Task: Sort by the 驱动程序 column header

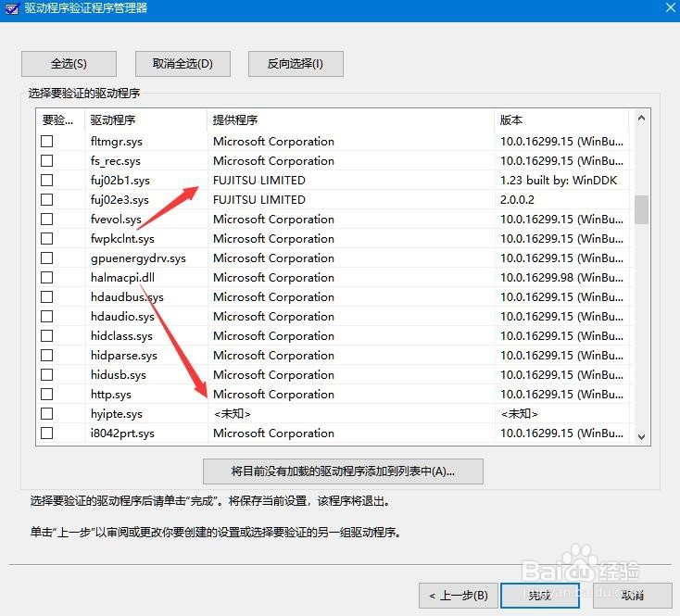Action: coord(146,120)
